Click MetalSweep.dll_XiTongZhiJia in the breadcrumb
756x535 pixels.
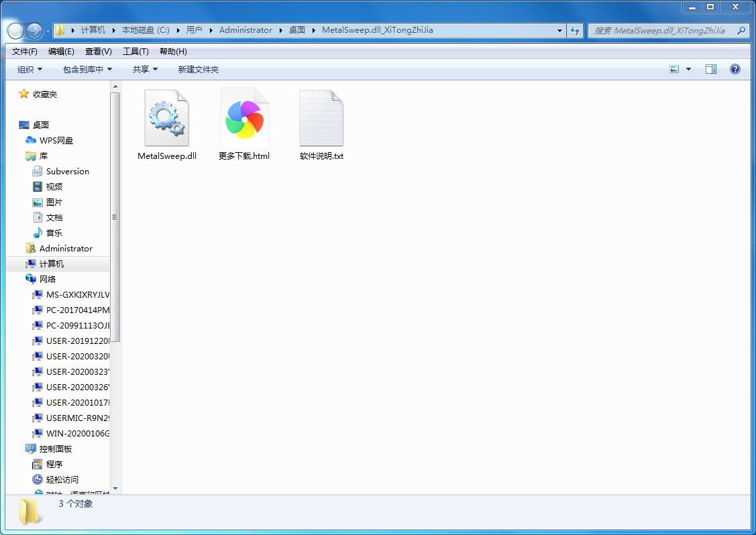pyautogui.click(x=378, y=30)
